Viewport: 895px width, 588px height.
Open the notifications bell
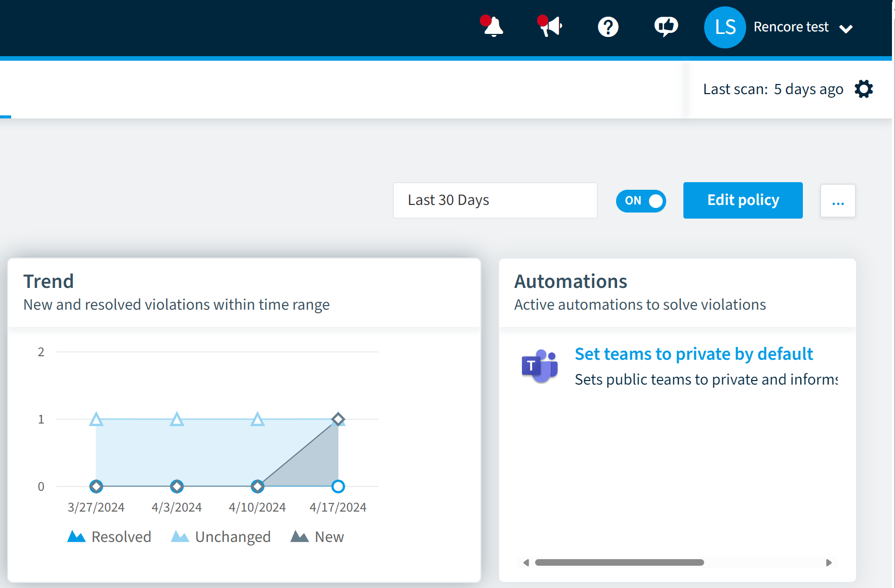point(493,27)
